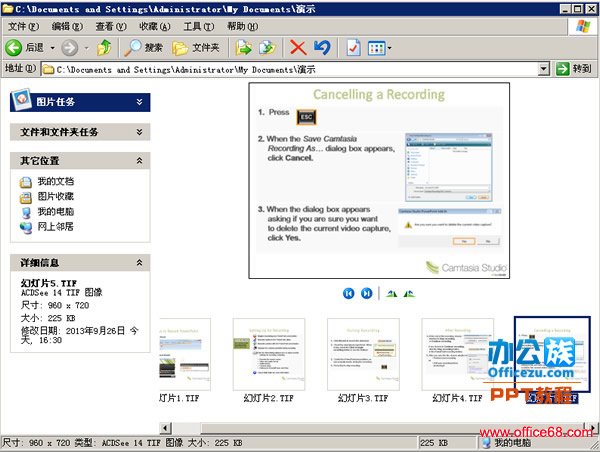This screenshot has height=452, width=600.
Task: Toggle the Folders pane button
Action: coord(196,47)
